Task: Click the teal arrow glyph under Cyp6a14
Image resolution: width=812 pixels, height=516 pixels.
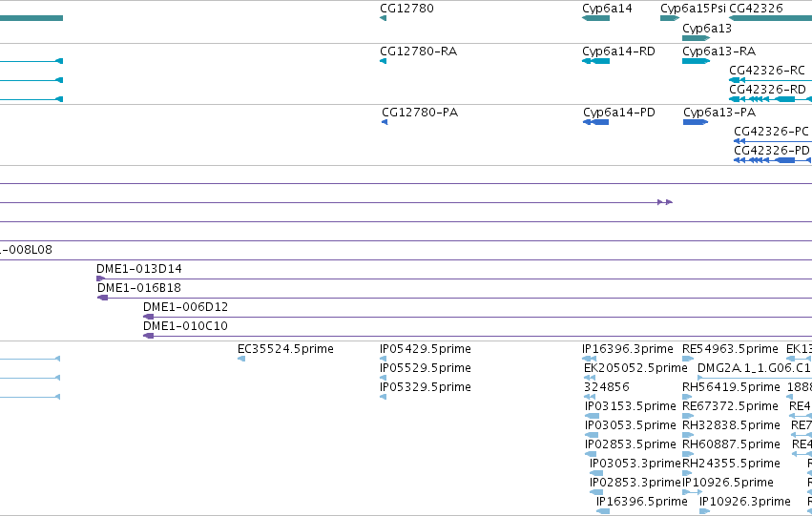Action: tap(595, 18)
